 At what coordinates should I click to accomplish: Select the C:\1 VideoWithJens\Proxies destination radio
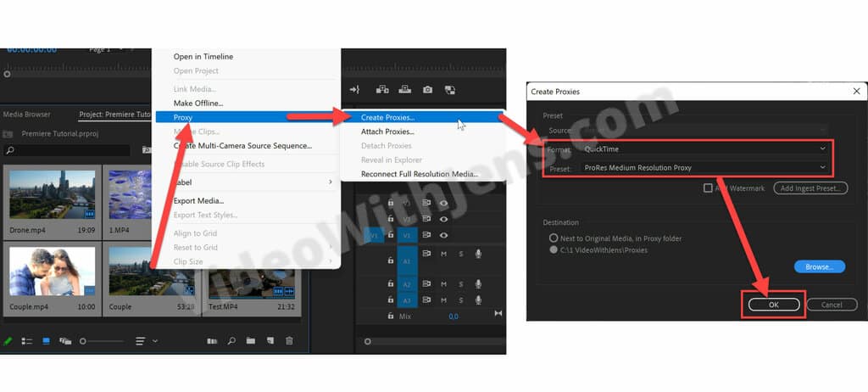[554, 250]
